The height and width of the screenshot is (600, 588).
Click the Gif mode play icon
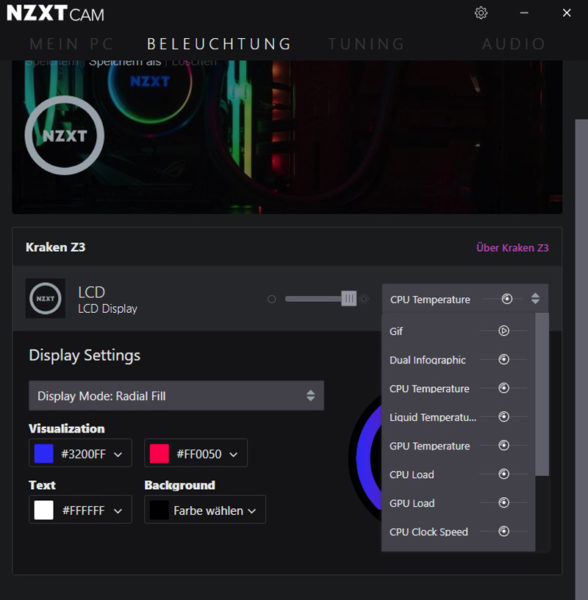click(504, 331)
